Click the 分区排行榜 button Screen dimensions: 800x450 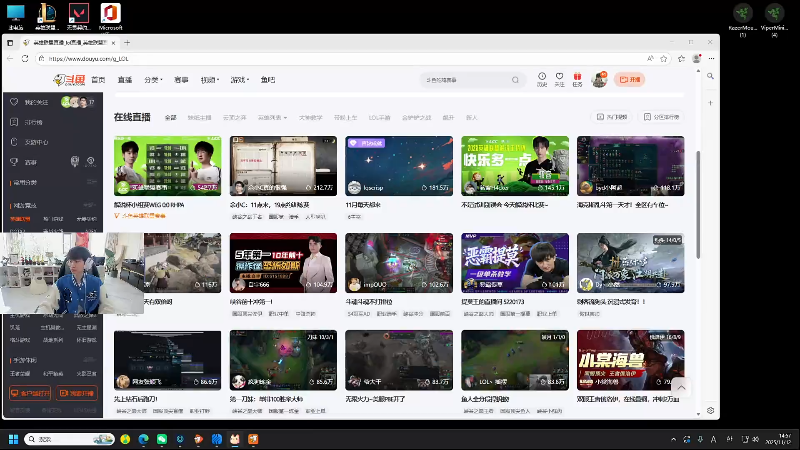[x=661, y=117]
